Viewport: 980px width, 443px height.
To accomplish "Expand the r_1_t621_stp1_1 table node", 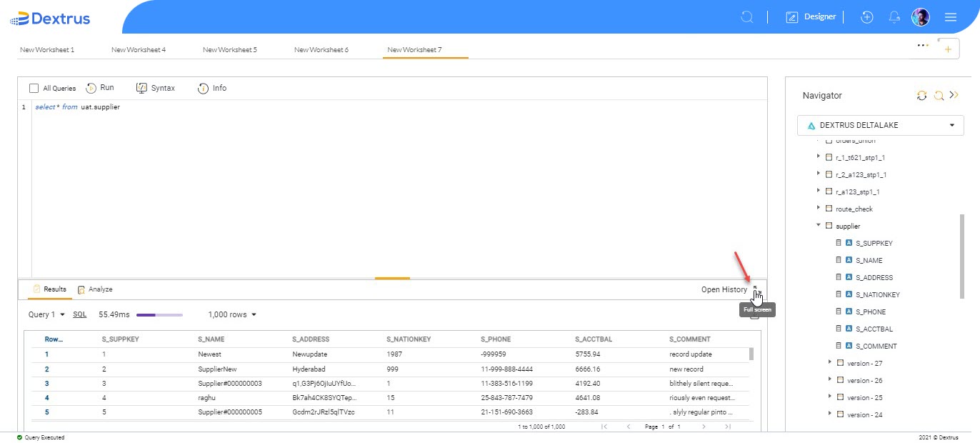I will 819,157.
